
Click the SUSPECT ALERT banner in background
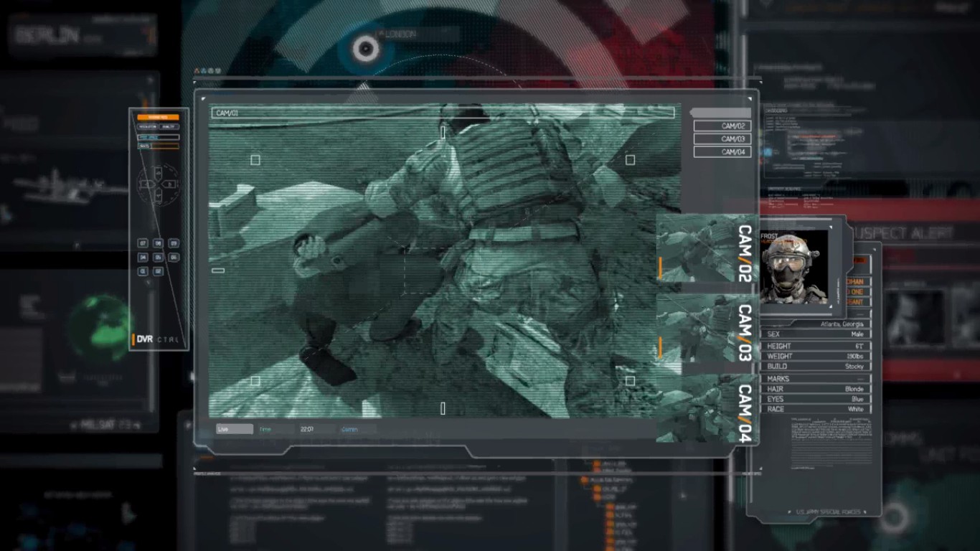(x=905, y=233)
